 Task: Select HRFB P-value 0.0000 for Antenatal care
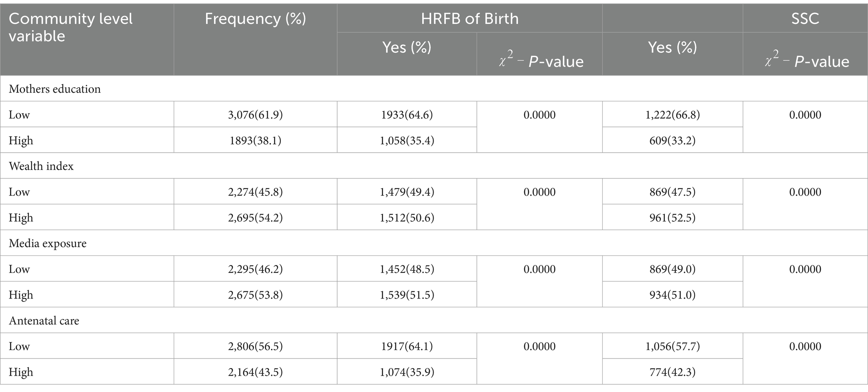tap(539, 346)
